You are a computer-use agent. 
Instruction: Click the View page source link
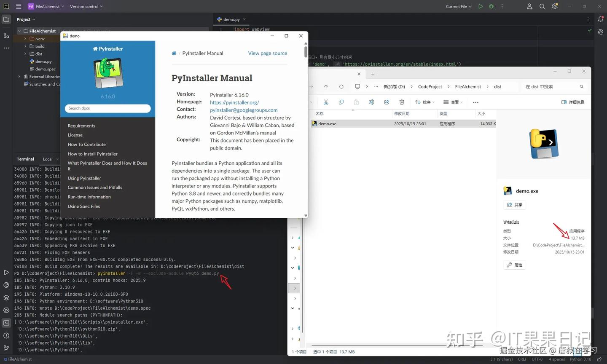(x=267, y=53)
